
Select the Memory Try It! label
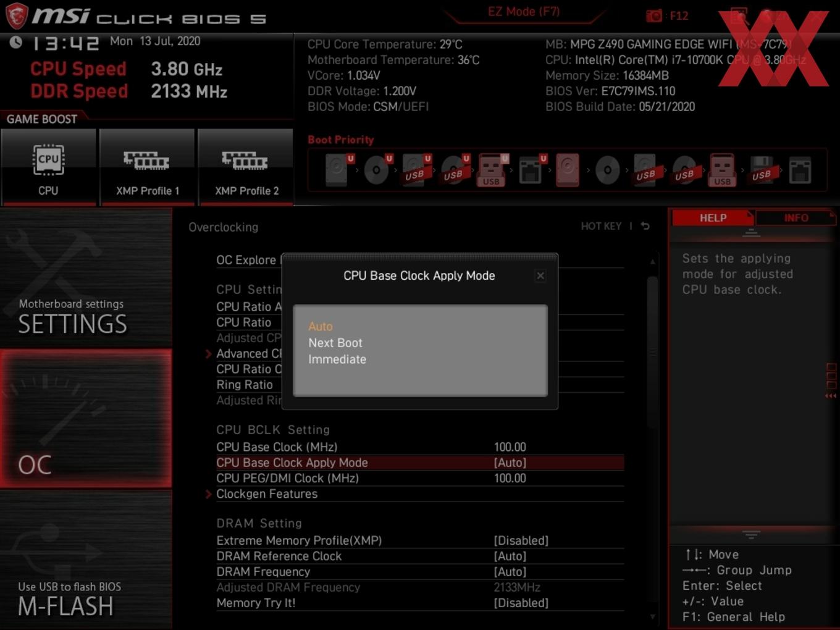pyautogui.click(x=256, y=603)
